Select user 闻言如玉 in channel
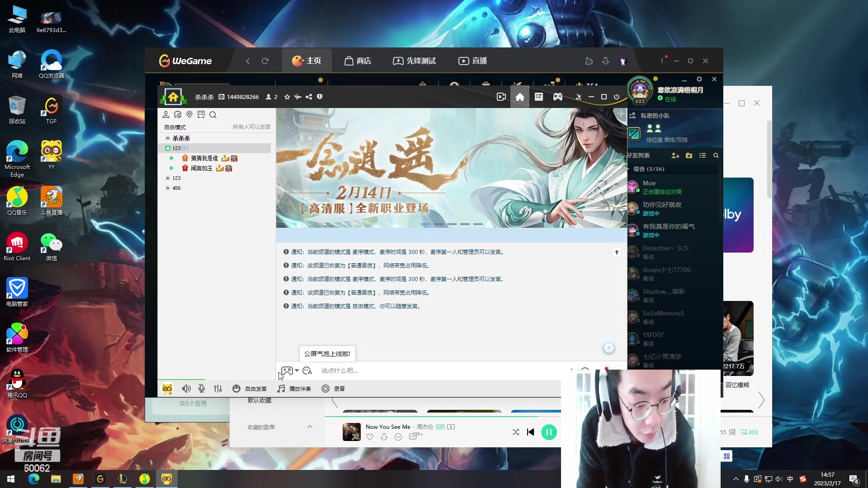 coord(201,168)
